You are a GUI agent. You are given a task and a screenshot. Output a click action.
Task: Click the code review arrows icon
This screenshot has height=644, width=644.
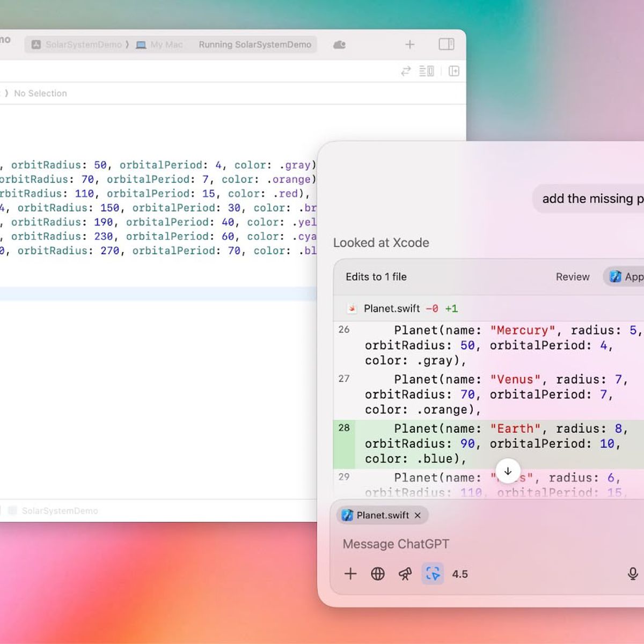pyautogui.click(x=406, y=71)
